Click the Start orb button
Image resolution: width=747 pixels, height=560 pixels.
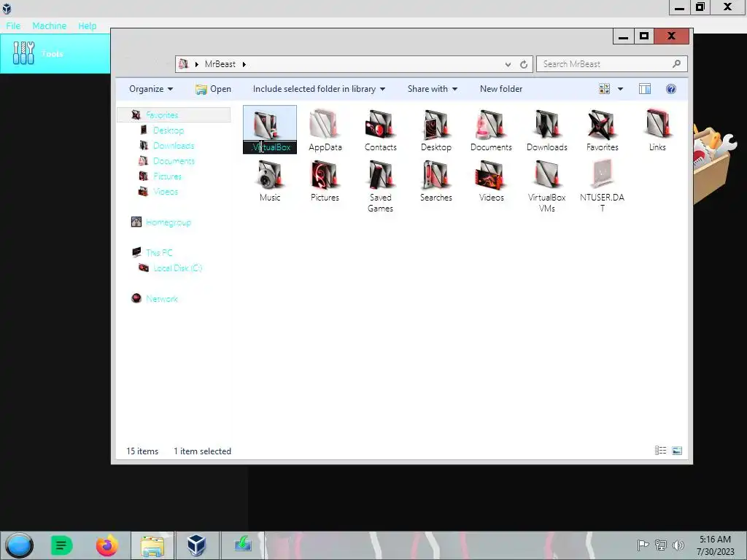click(20, 545)
